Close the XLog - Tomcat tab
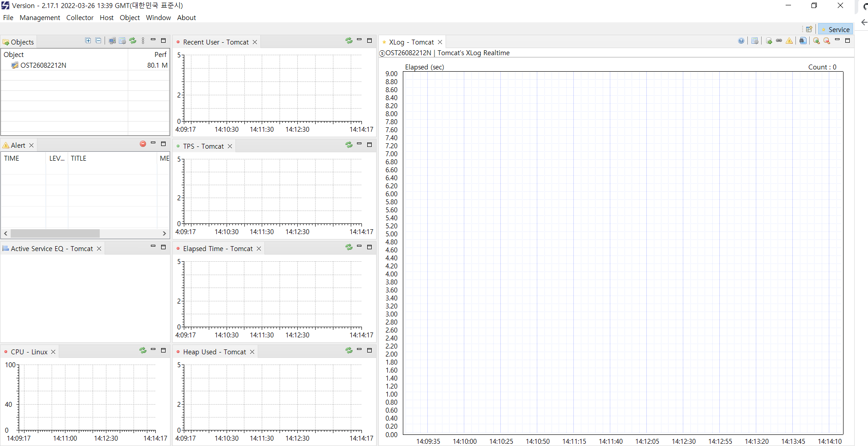Screen dimensions: 868x446 click(440, 42)
